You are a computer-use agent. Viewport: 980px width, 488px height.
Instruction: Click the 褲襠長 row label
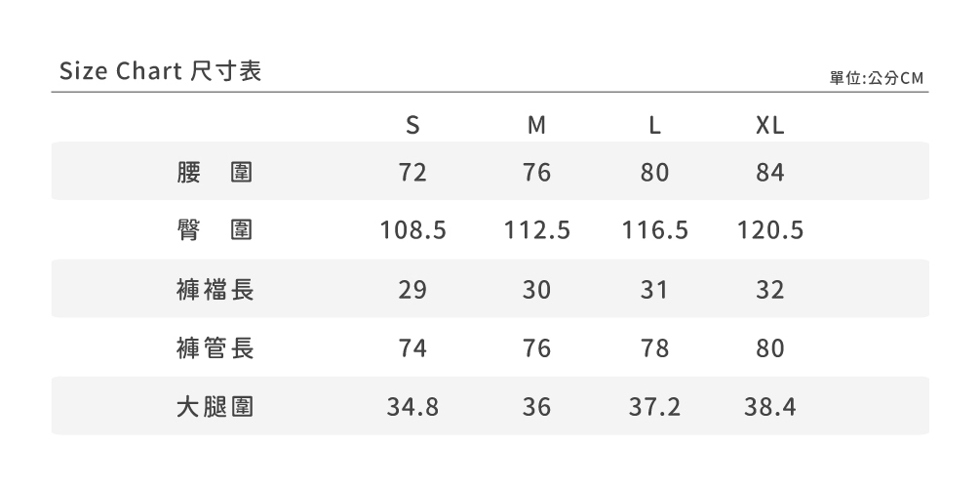tap(216, 290)
